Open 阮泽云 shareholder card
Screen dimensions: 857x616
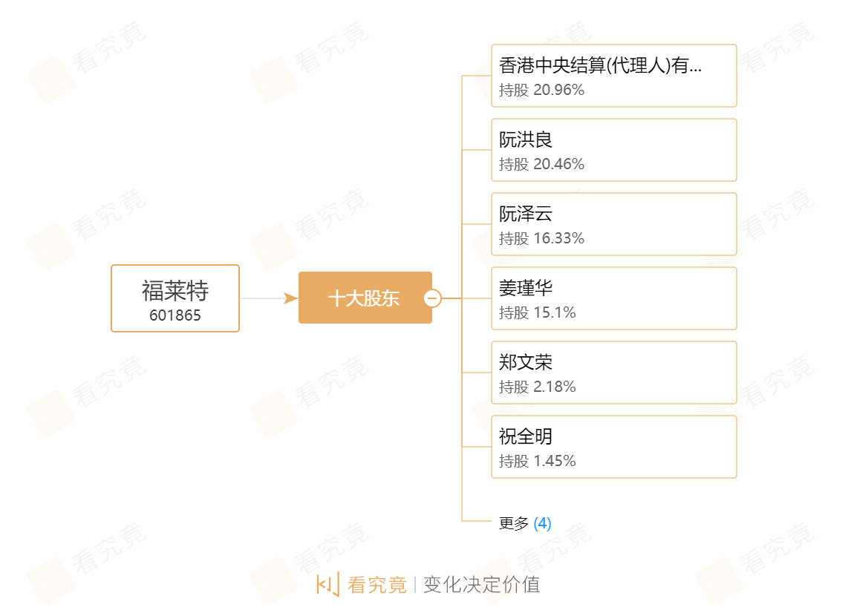[613, 224]
